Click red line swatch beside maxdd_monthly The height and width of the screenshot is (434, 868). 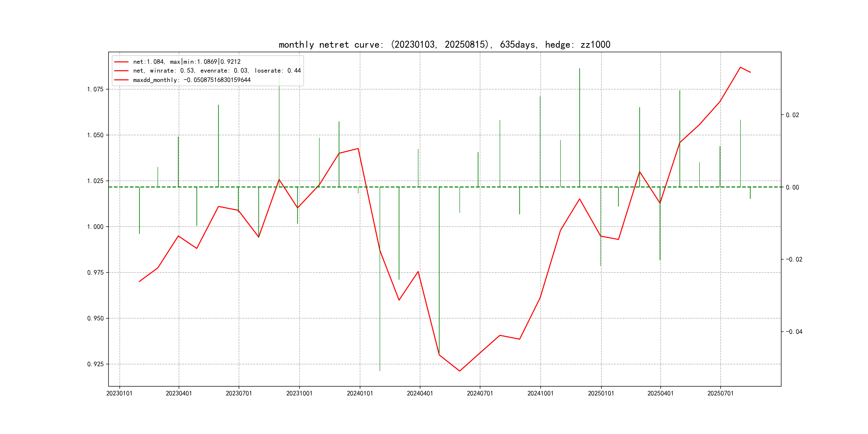121,80
